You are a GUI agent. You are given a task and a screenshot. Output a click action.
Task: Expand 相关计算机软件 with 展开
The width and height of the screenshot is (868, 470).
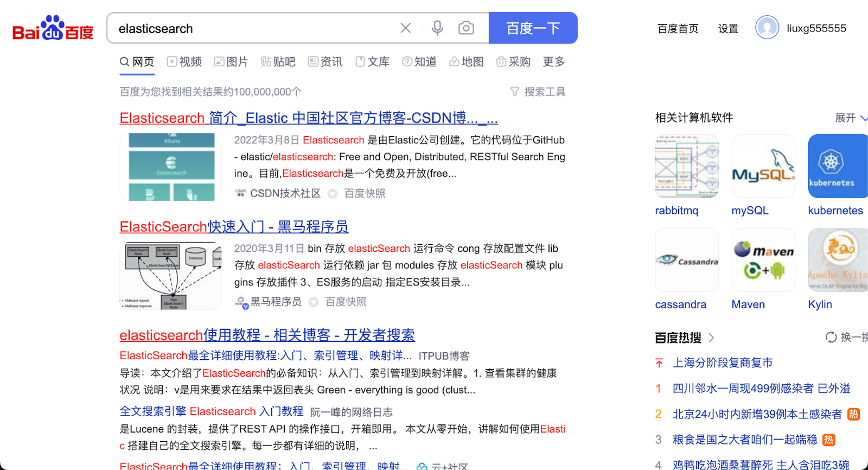click(x=851, y=118)
